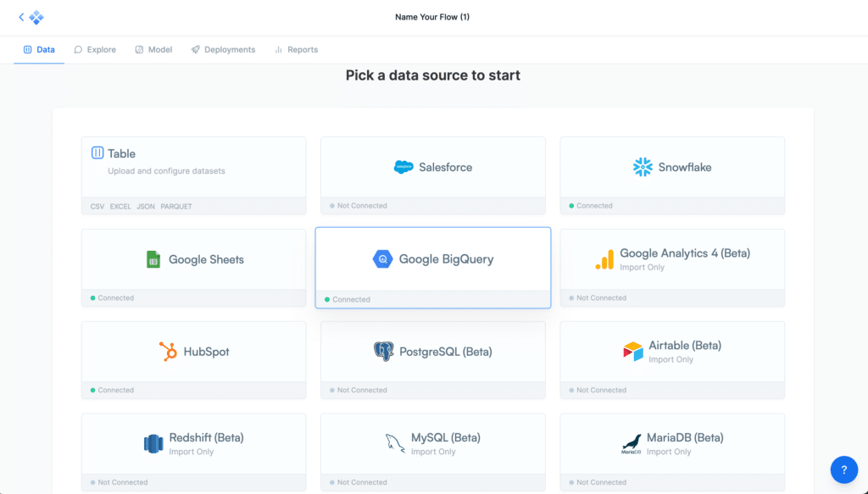Viewport: 868px width, 494px height.
Task: Click the Redshift database icon
Action: coord(153,444)
